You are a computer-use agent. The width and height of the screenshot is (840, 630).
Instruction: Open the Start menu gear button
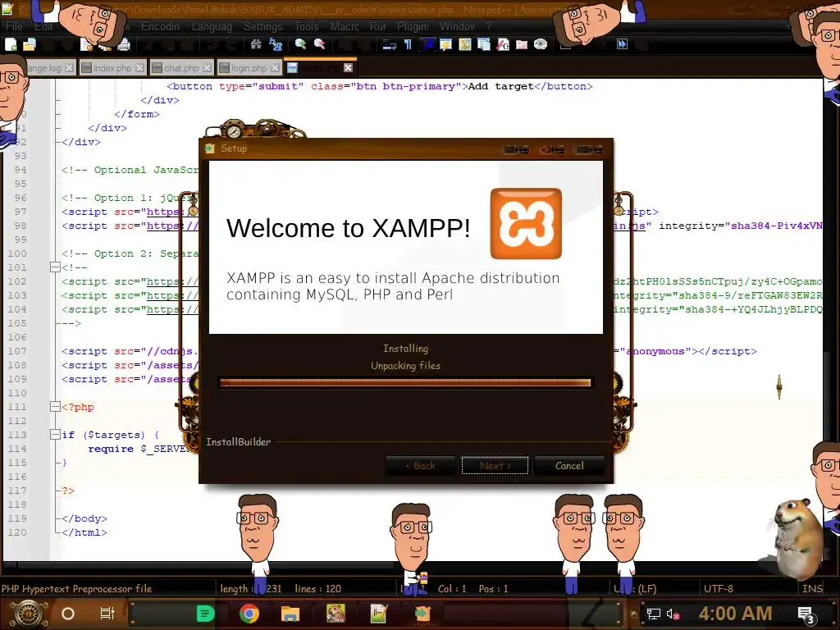click(x=29, y=614)
